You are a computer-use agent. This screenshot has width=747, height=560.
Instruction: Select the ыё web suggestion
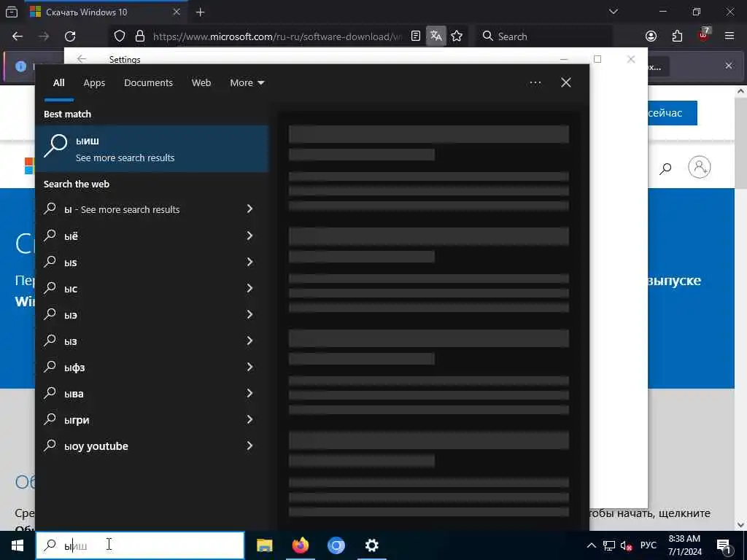[152, 236]
